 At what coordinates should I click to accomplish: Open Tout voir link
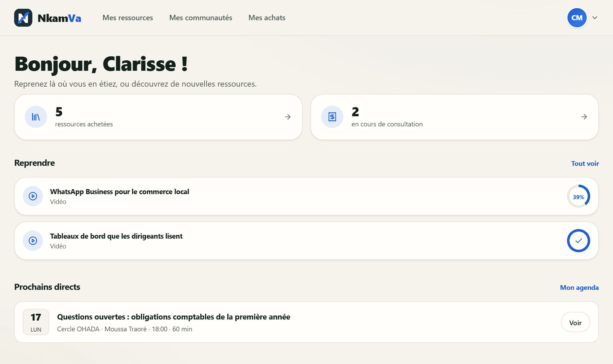point(585,163)
